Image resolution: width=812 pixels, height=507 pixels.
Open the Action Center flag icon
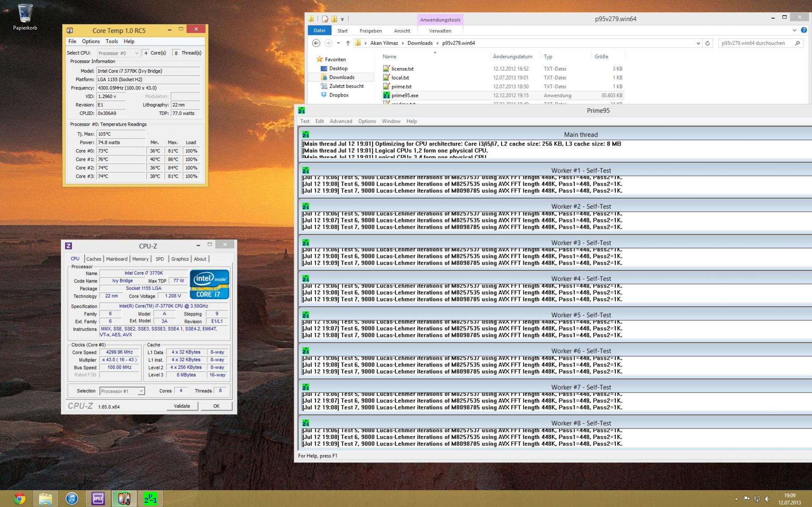[746, 499]
